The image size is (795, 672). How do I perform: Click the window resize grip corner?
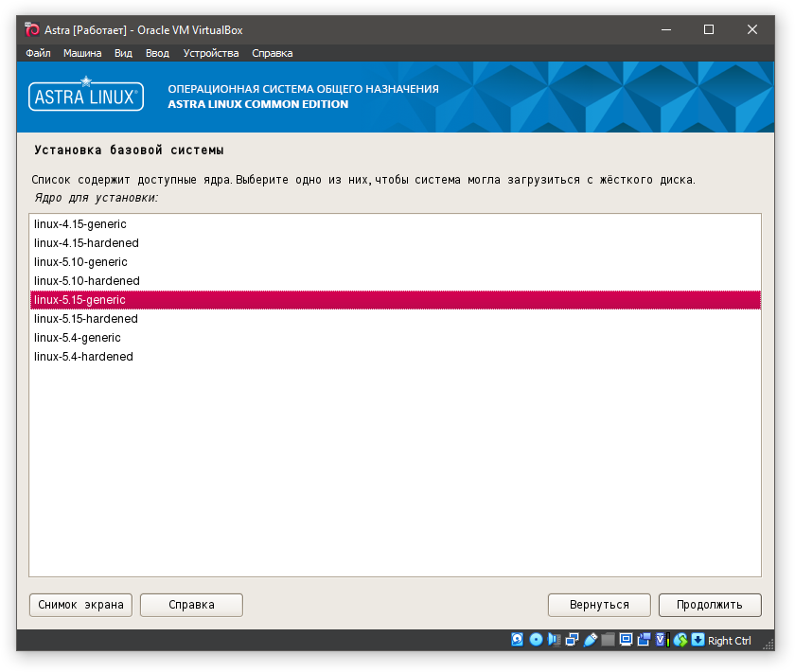tap(768, 645)
